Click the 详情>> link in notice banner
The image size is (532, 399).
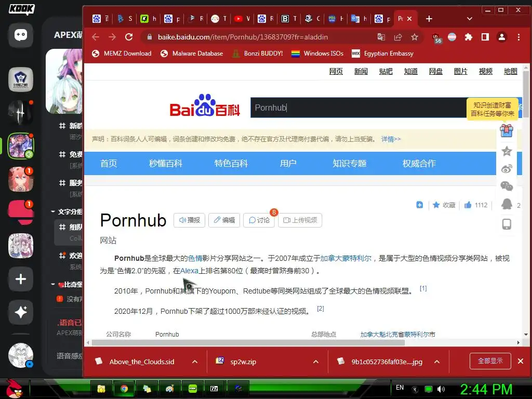pos(391,139)
